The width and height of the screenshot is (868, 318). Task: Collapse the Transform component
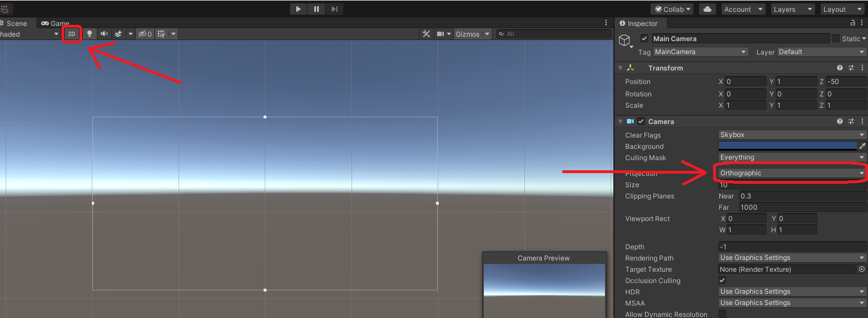(621, 68)
